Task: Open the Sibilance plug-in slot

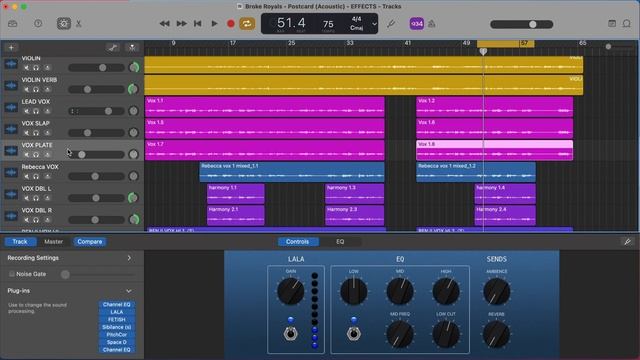Action: (x=117, y=327)
